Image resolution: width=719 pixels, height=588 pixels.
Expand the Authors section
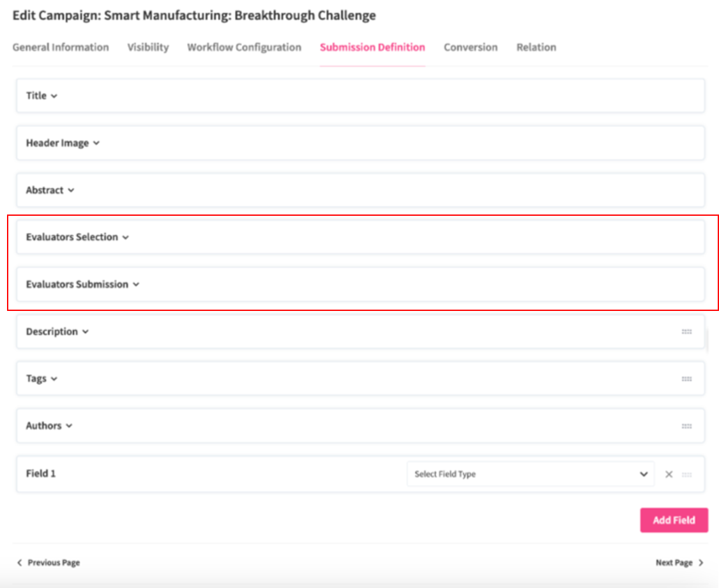(49, 426)
